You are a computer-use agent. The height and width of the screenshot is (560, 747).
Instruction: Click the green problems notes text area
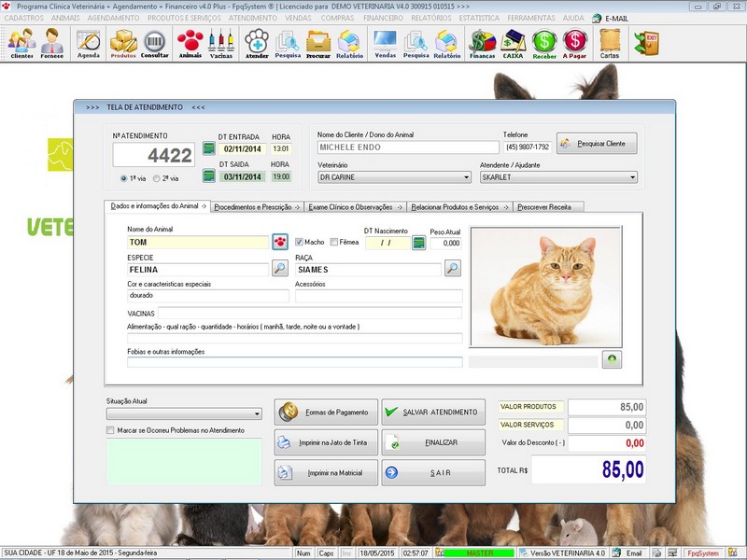pyautogui.click(x=184, y=461)
